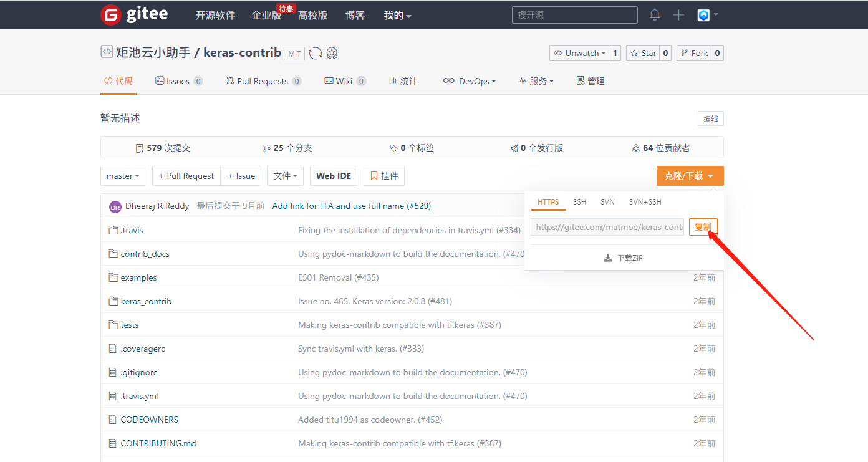The image size is (868, 462).
Task: Click the 下载ZIP download button
Action: click(x=624, y=257)
